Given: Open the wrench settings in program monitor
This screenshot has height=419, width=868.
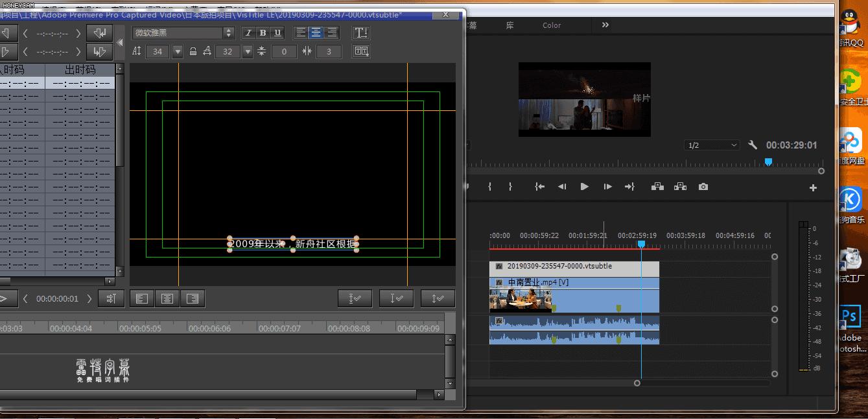Looking at the screenshot, I should (x=753, y=145).
